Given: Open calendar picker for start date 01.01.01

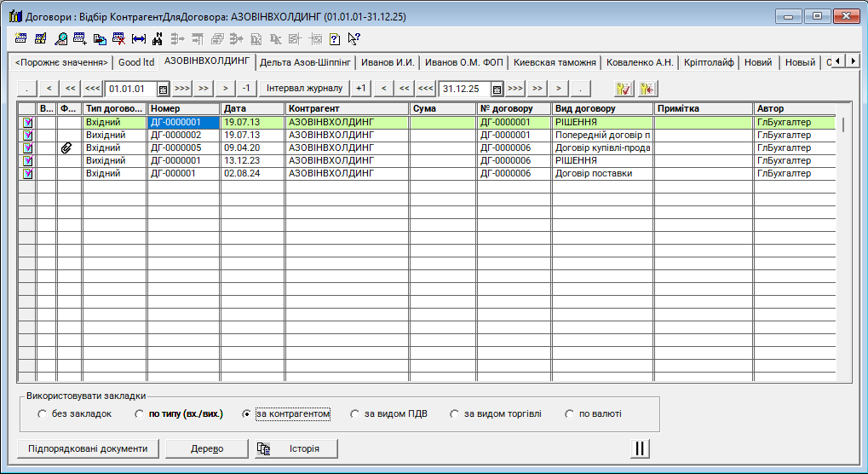Looking at the screenshot, I should [x=162, y=89].
